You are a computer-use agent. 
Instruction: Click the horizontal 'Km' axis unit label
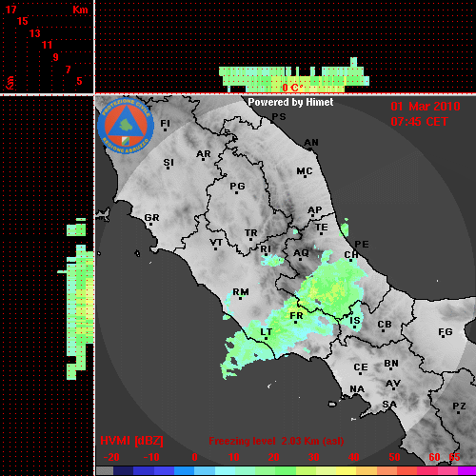80,10
